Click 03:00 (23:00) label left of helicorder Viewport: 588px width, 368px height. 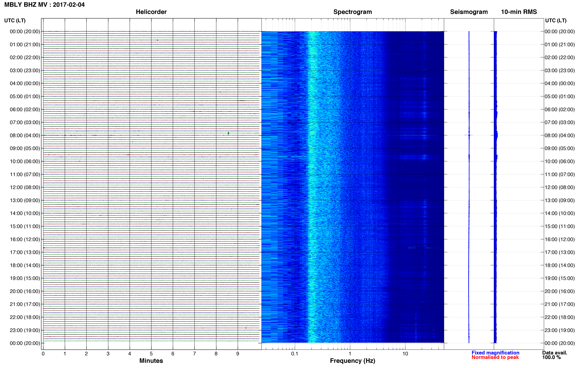coord(25,71)
